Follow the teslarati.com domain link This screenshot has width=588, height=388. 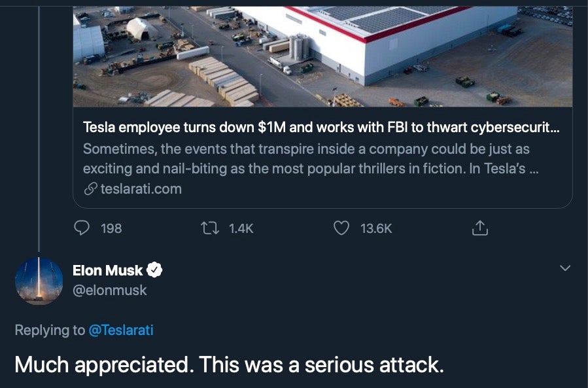pos(141,189)
